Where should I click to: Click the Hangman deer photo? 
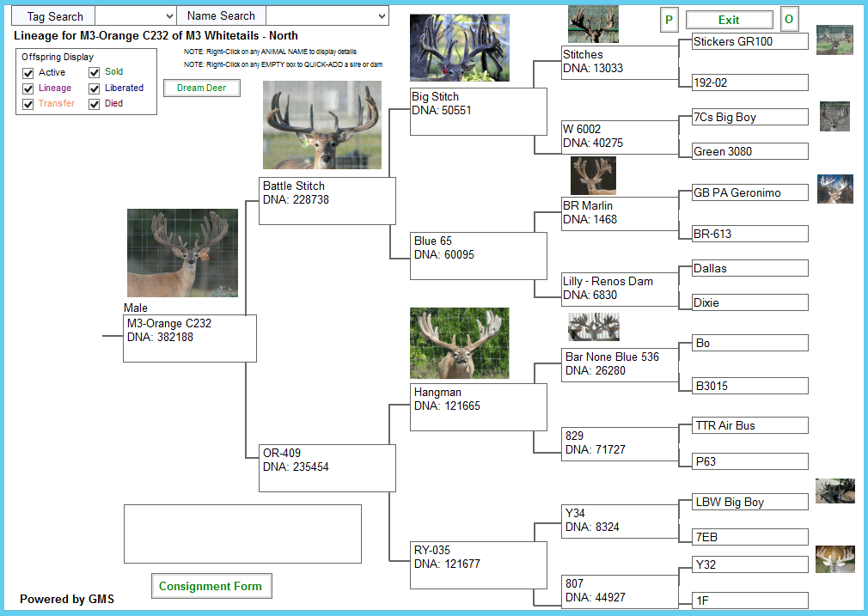click(459, 343)
